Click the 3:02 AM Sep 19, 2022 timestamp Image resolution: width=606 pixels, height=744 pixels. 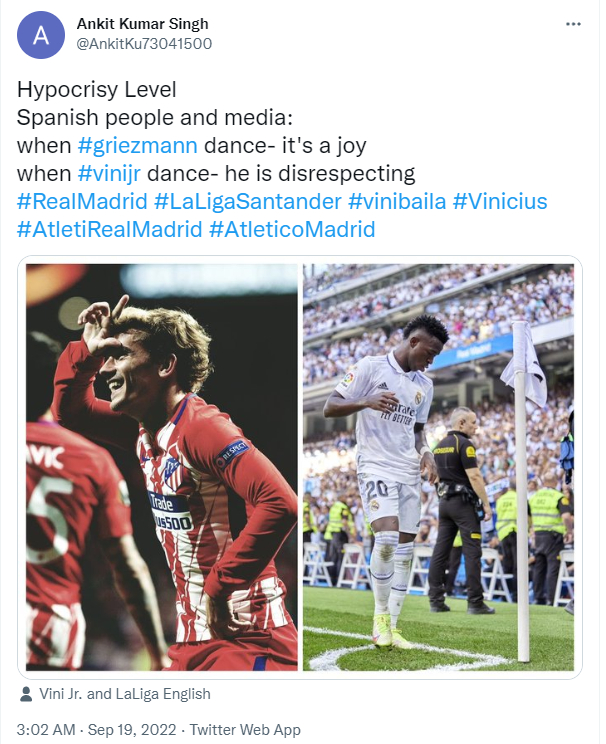tap(96, 729)
